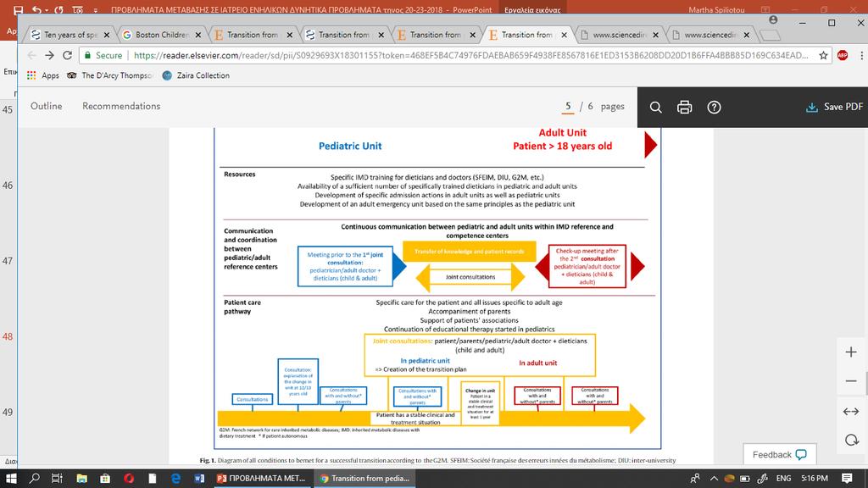Open Opera browser taskbar icon
Viewport: 868px width, 488px height.
point(129,478)
